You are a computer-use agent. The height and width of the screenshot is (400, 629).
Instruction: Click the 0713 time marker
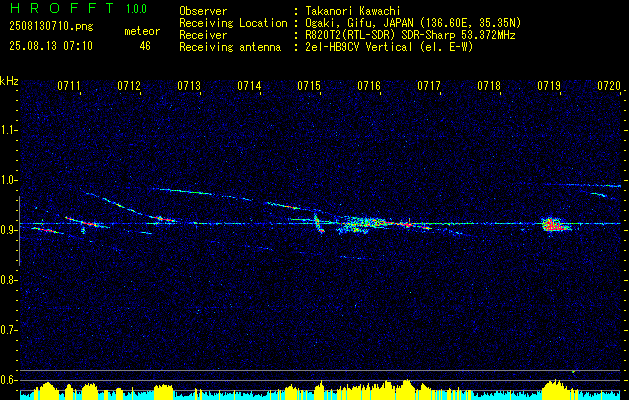189,85
